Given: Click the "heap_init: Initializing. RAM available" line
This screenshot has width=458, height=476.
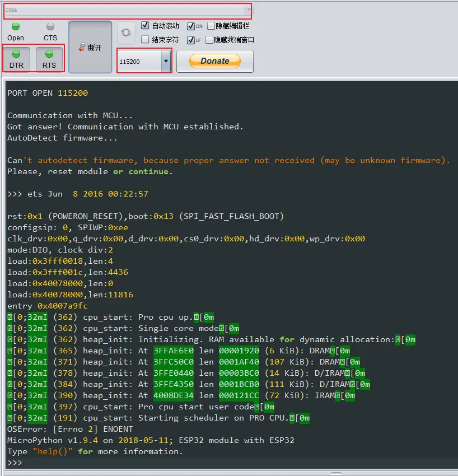Looking at the screenshot, I should point(212,340).
